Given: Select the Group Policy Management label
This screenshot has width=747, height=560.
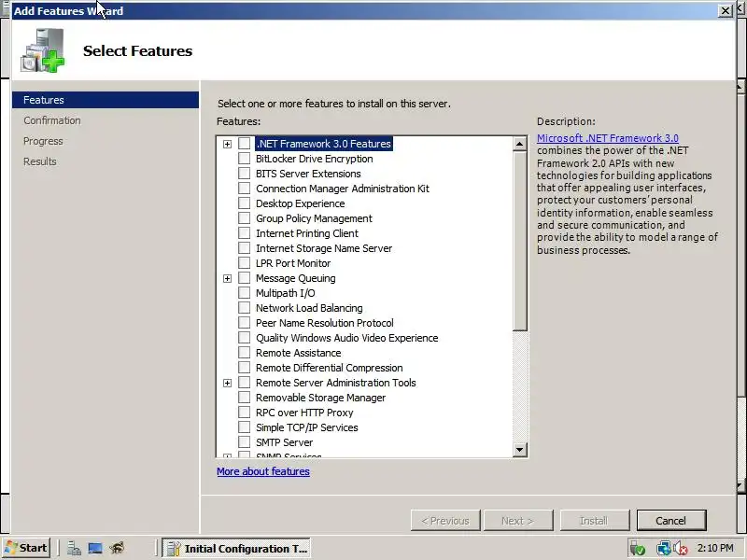Looking at the screenshot, I should [x=314, y=218].
